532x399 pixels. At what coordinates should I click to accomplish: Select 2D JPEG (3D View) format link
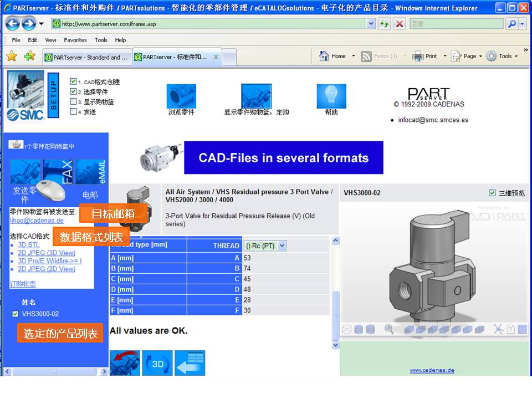click(47, 253)
